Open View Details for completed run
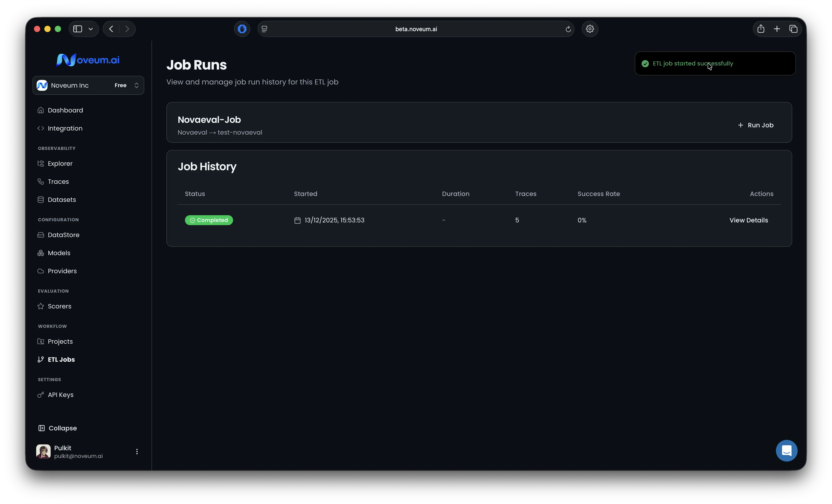The width and height of the screenshot is (832, 504). pyautogui.click(x=748, y=220)
